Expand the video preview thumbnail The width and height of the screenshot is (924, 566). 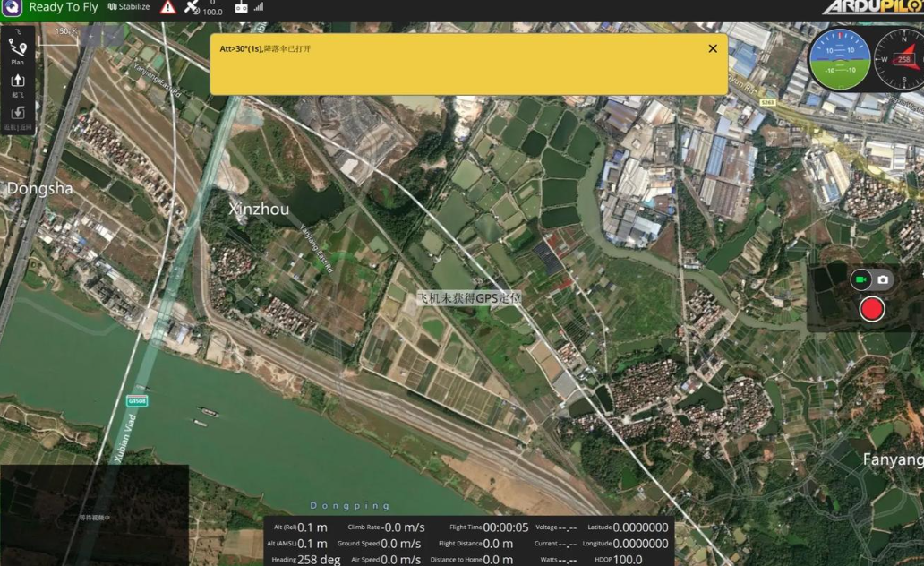coord(94,515)
